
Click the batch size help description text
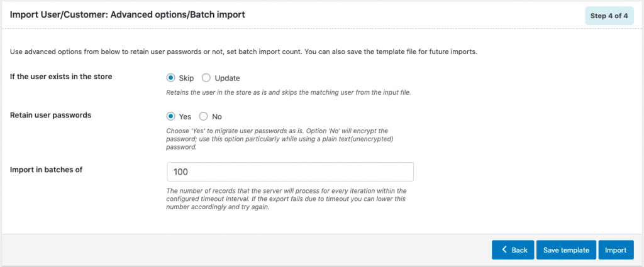pos(286,199)
